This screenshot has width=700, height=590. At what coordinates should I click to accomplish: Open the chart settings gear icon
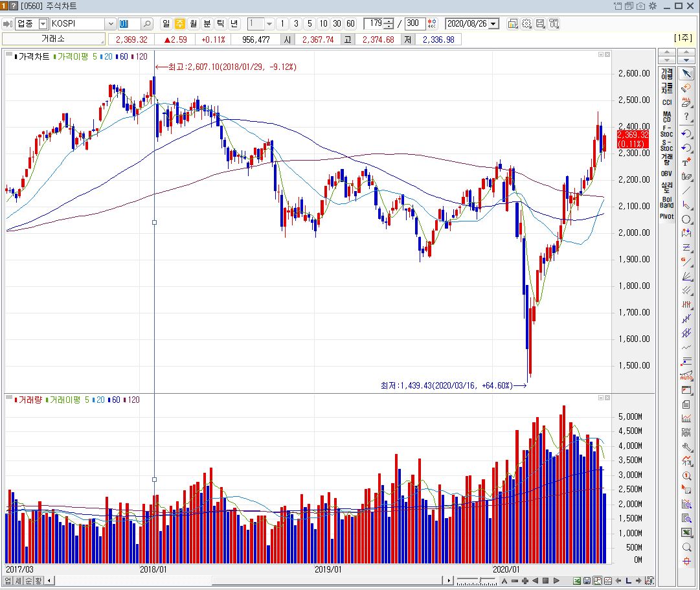(x=527, y=24)
